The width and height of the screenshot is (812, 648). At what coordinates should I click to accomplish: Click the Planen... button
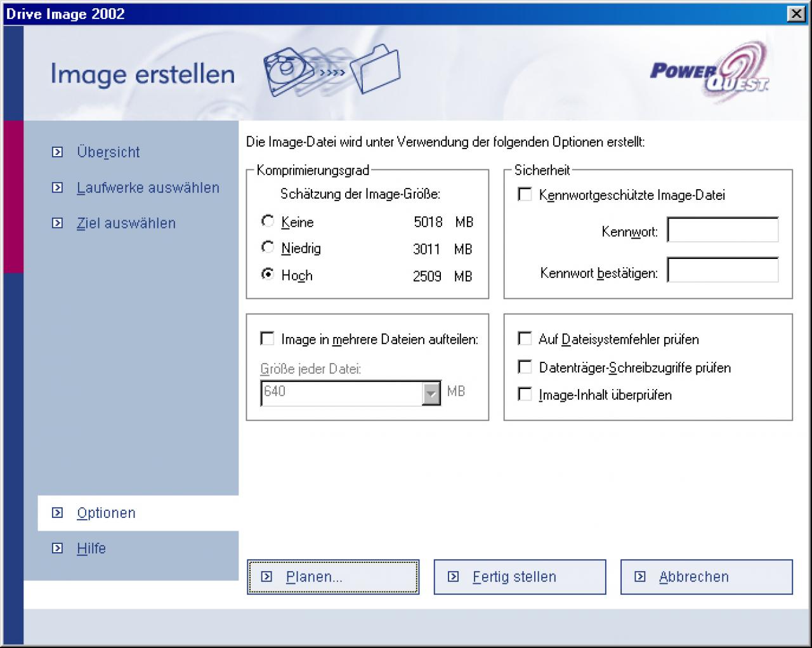333,577
